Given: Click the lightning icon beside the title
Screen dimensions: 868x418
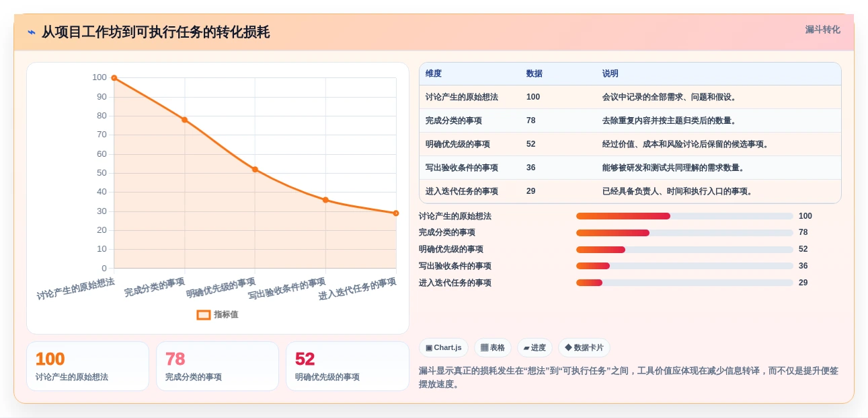Looking at the screenshot, I should tap(32, 32).
